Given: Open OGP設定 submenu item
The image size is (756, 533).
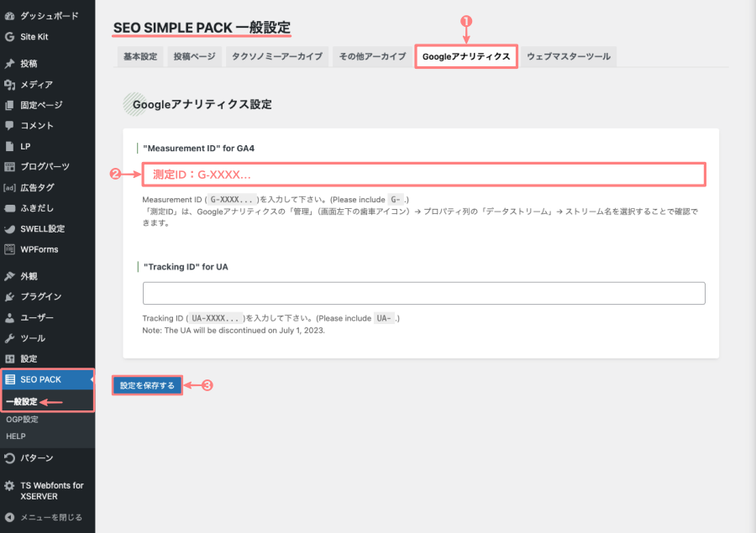Looking at the screenshot, I should pos(22,420).
